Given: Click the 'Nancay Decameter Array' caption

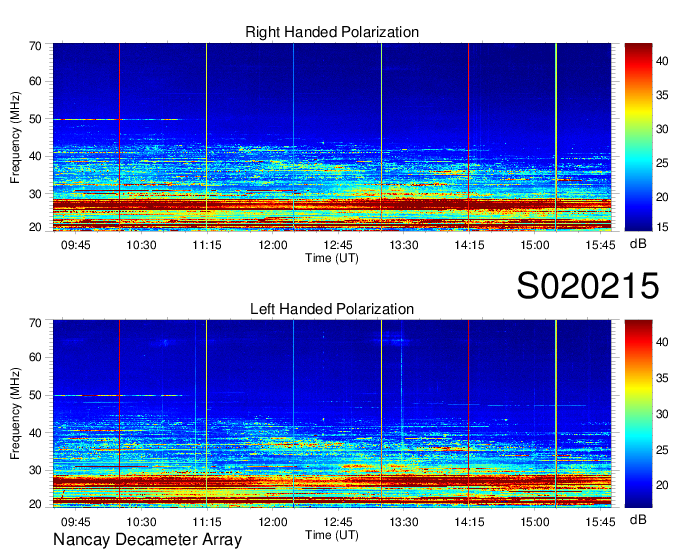Looking at the screenshot, I should click(x=147, y=540).
